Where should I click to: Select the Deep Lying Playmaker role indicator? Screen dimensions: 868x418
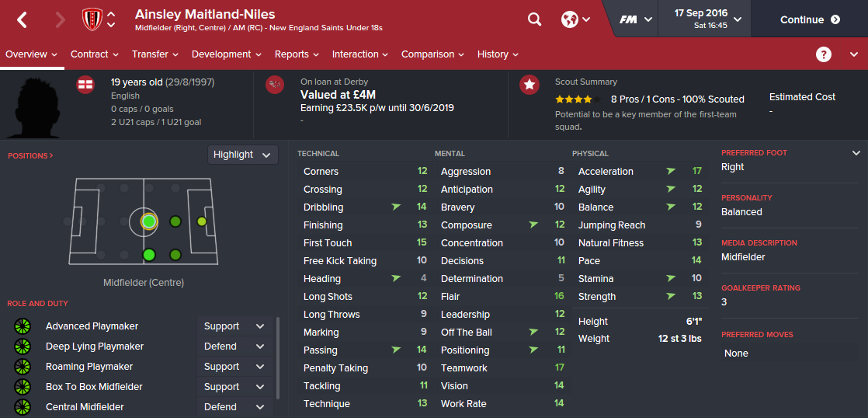[22, 347]
